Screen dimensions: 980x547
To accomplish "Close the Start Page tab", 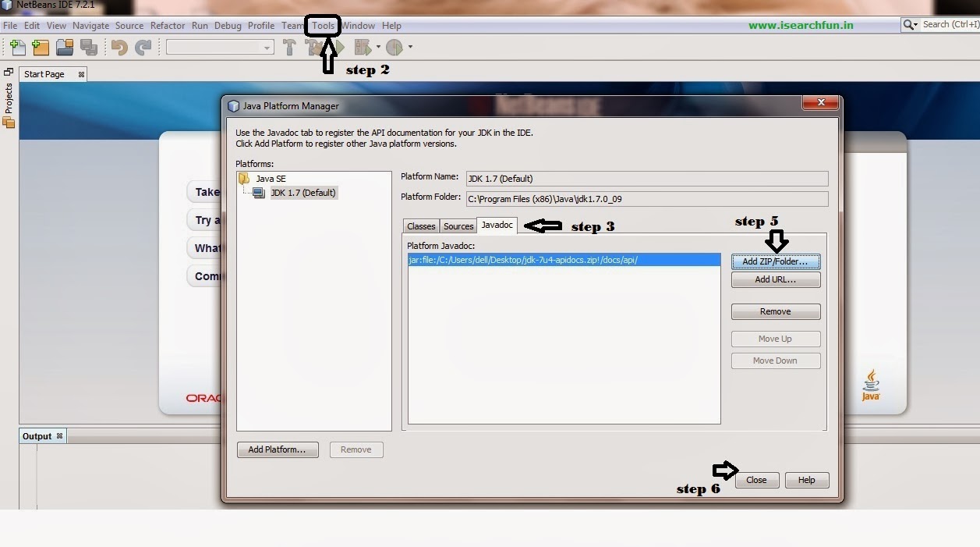I will click(x=81, y=74).
